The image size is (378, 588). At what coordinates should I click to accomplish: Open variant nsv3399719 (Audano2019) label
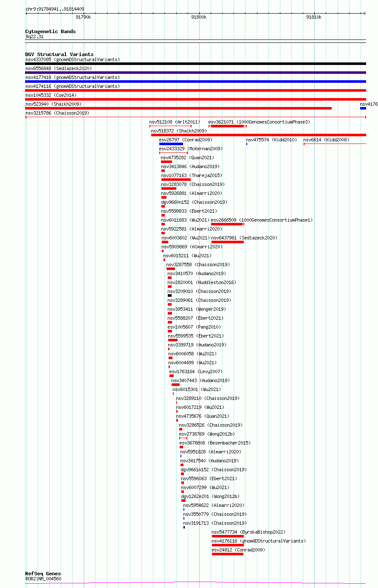[x=197, y=345]
